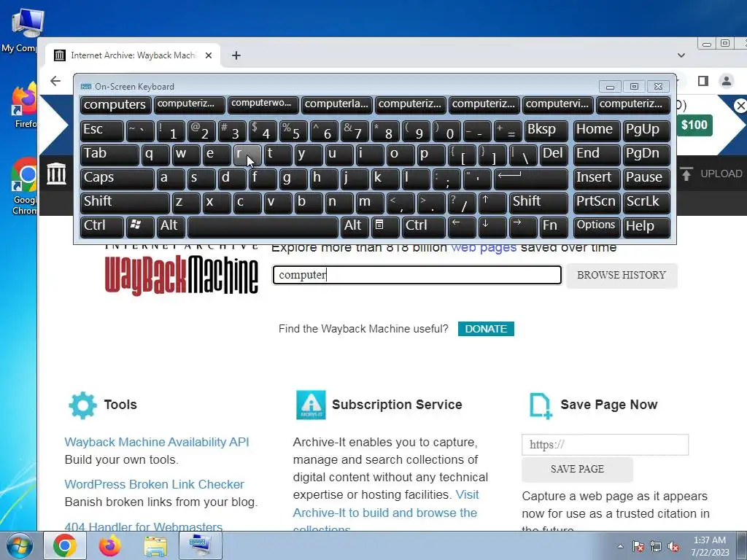The image size is (747, 560).
Task: Click the Save Page Now icon
Action: click(541, 405)
